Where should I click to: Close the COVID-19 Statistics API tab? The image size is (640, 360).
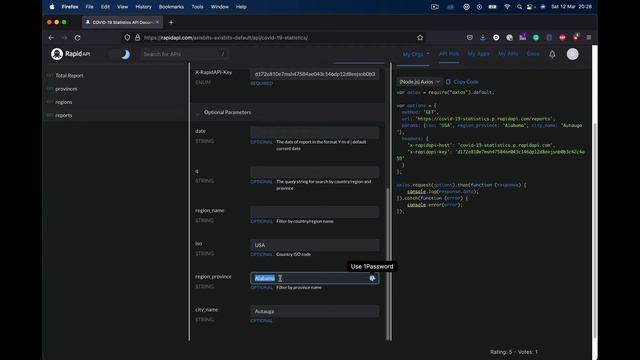(x=158, y=22)
